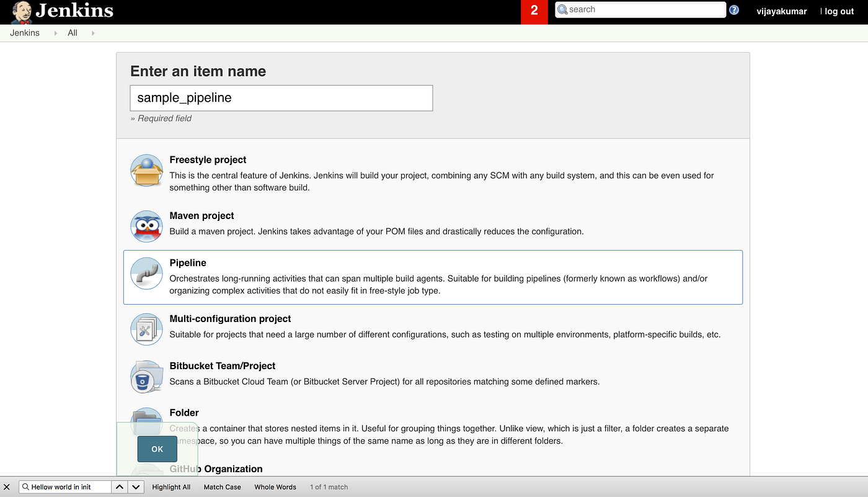Click the OK button
The image size is (868, 497).
click(x=157, y=449)
